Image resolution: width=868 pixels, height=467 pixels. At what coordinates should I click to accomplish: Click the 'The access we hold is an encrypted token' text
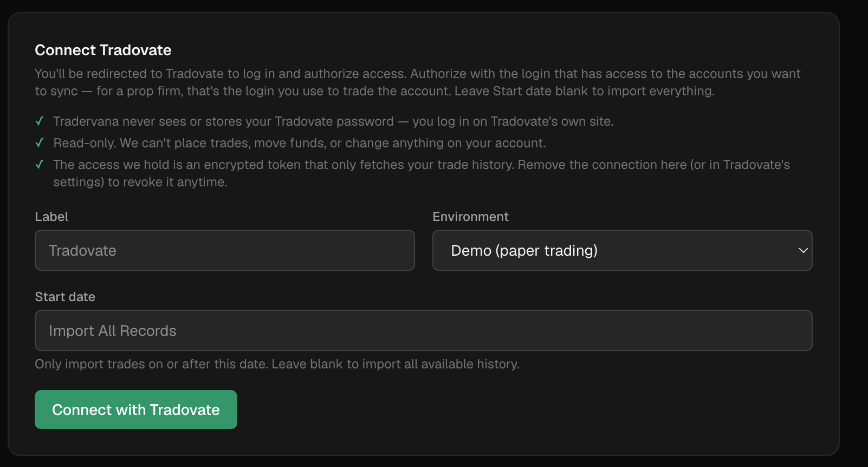422,173
